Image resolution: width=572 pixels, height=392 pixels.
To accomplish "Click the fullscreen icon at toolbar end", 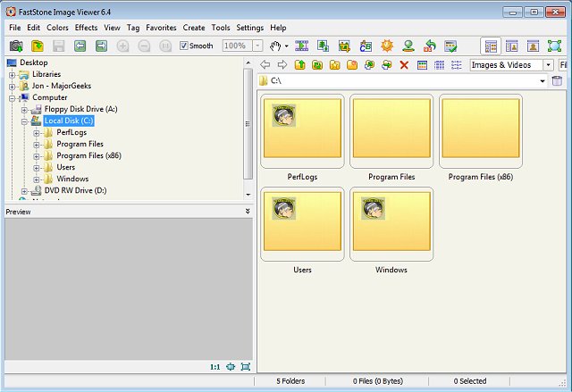I will click(x=554, y=46).
